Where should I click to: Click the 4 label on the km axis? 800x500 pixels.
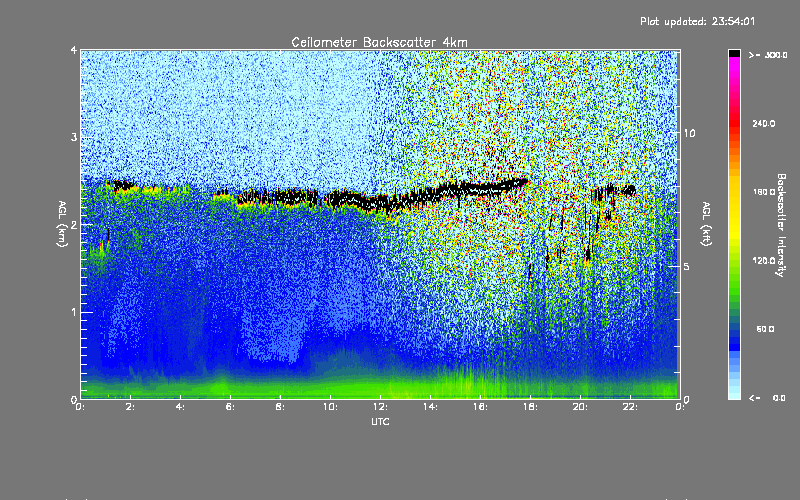coord(74,50)
